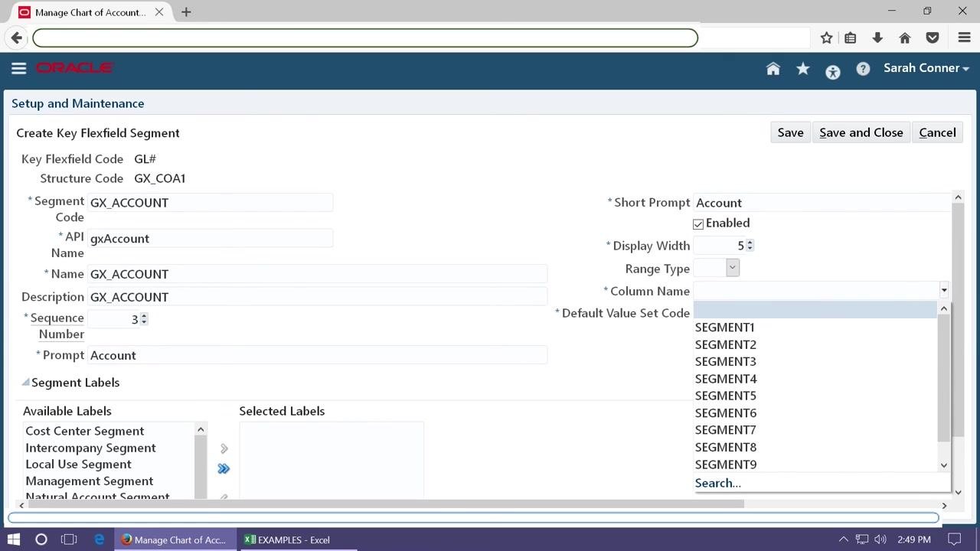Screen dimensions: 980x551
Task: Click the browser back arrow
Action: coord(16,37)
